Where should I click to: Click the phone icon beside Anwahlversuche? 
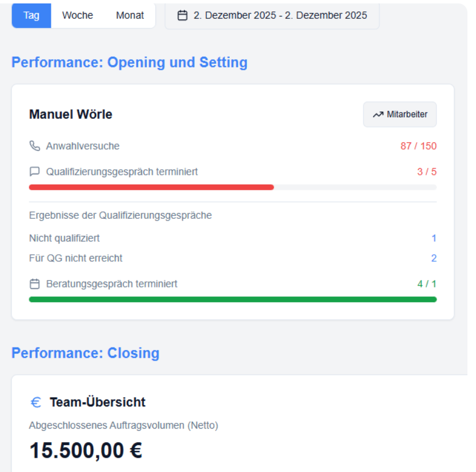(35, 146)
